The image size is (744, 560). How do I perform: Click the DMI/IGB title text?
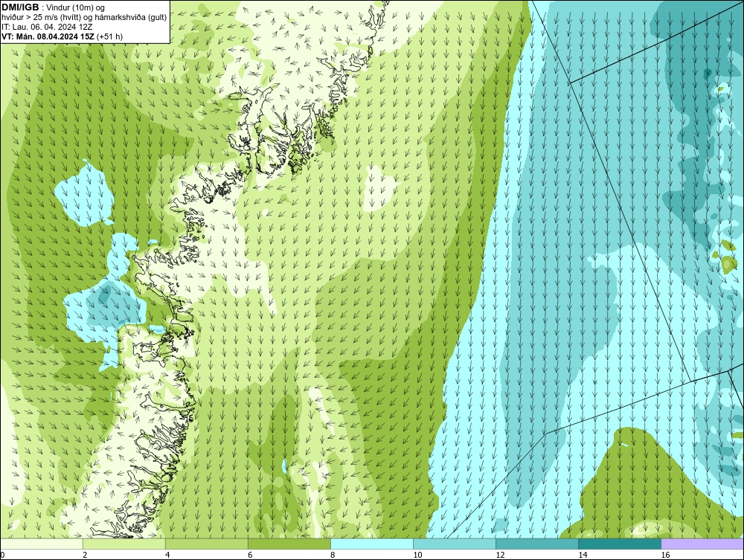[x=20, y=7]
